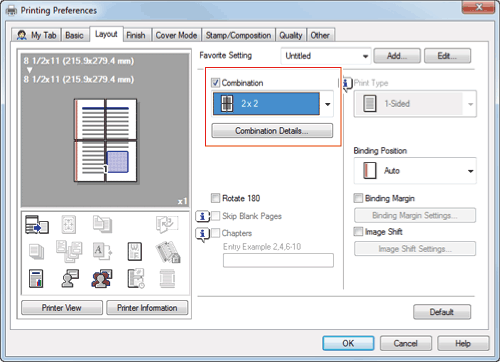500x362 pixels.
Task: Click the 2x2 grid icon in Combination list
Action: coord(227,104)
